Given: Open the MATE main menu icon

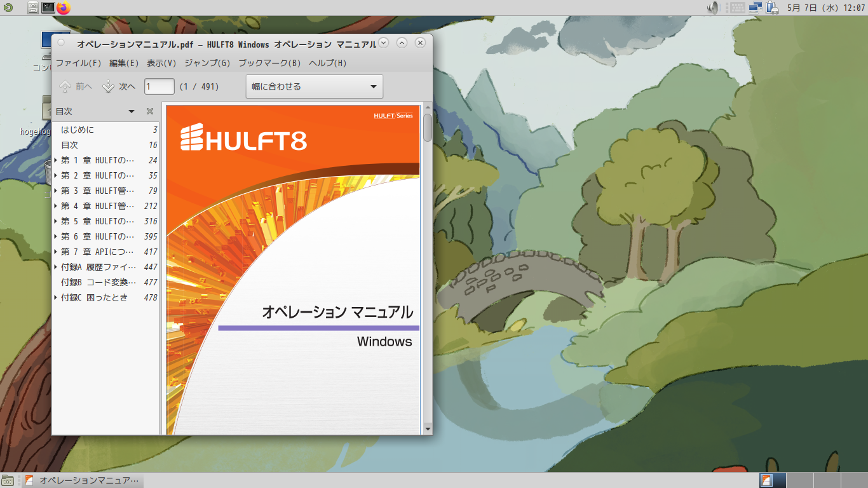Looking at the screenshot, I should [7, 8].
